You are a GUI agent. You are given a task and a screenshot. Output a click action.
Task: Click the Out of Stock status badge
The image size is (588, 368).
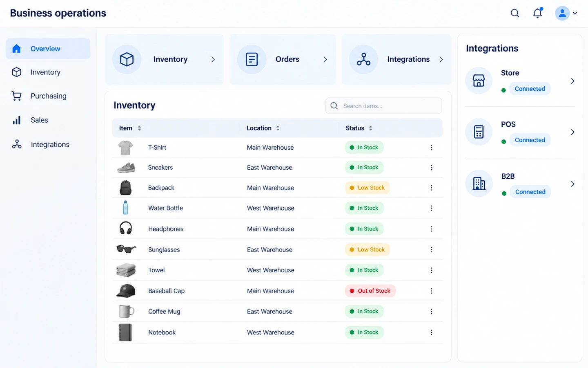pos(370,291)
